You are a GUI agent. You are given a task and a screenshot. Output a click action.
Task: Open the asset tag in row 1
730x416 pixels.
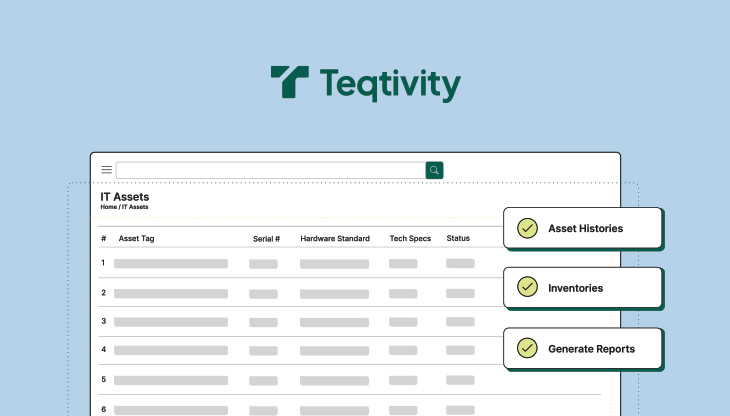point(171,264)
